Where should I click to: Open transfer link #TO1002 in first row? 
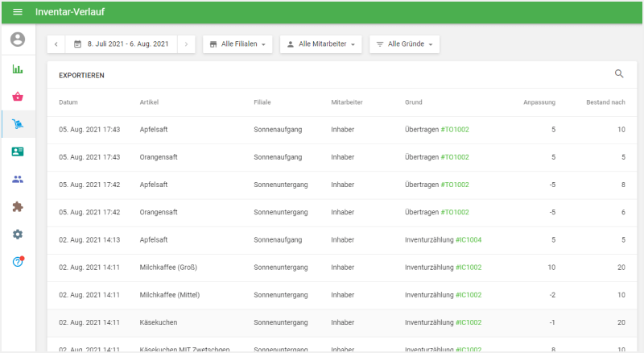tap(455, 130)
